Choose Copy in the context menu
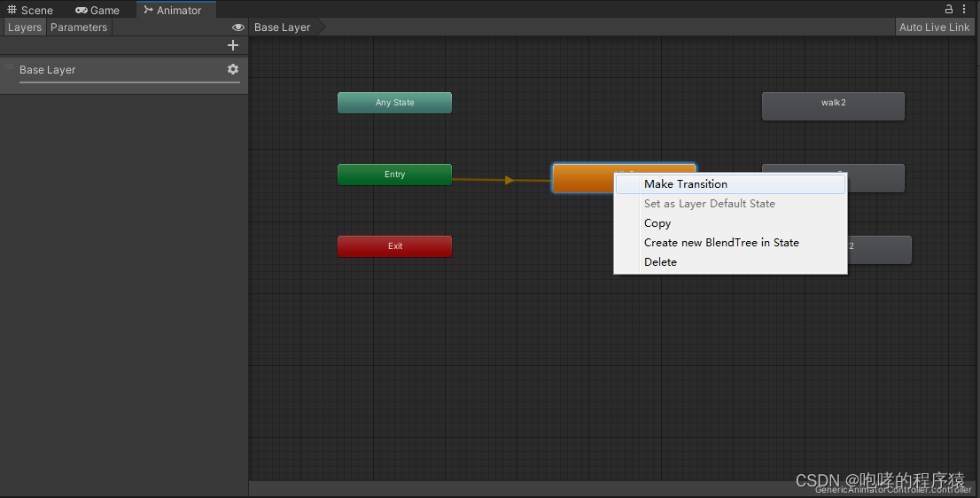 731,223
